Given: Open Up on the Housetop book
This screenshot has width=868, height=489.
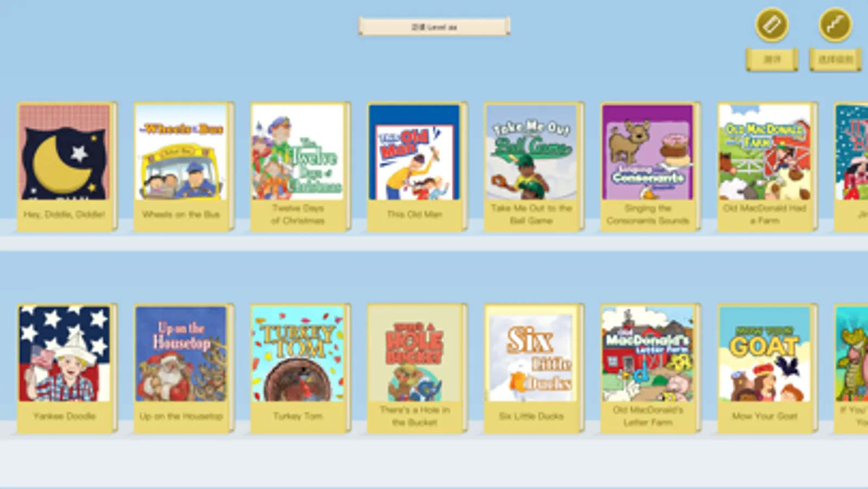Looking at the screenshot, I should coord(184,368).
